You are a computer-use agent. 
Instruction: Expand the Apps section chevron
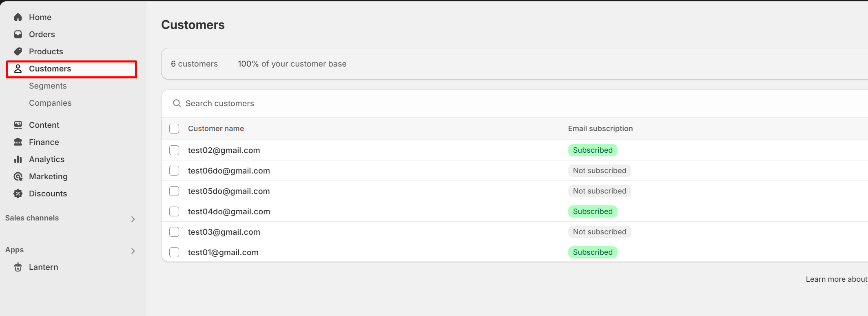coord(133,251)
